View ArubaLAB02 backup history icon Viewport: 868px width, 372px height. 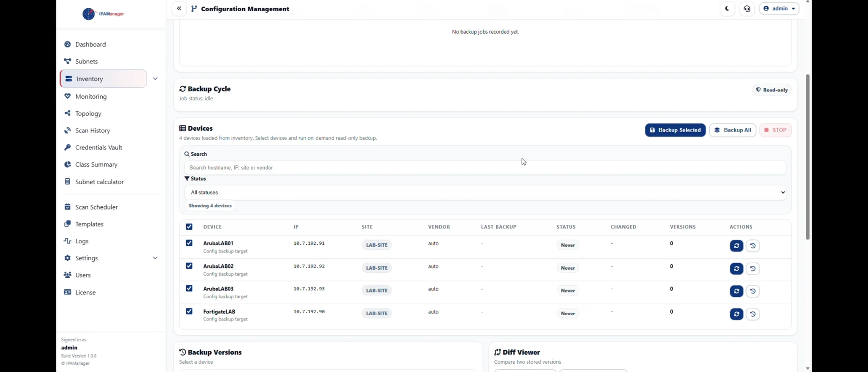[753, 268]
